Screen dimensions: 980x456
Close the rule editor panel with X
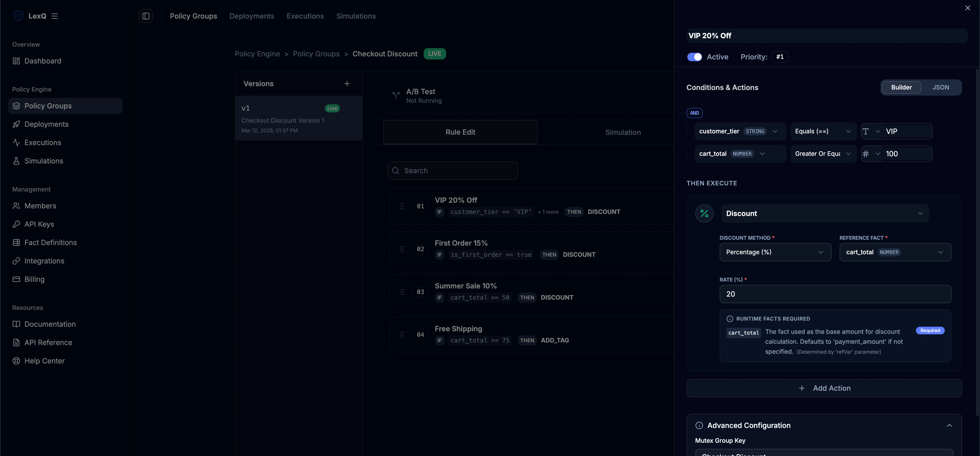tap(967, 8)
